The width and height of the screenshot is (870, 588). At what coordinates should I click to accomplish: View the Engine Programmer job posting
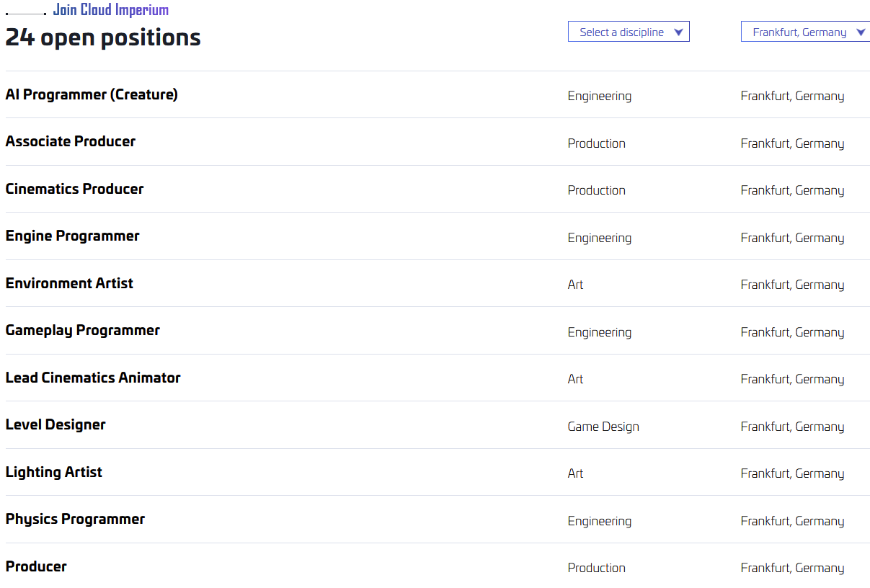pyautogui.click(x=72, y=236)
